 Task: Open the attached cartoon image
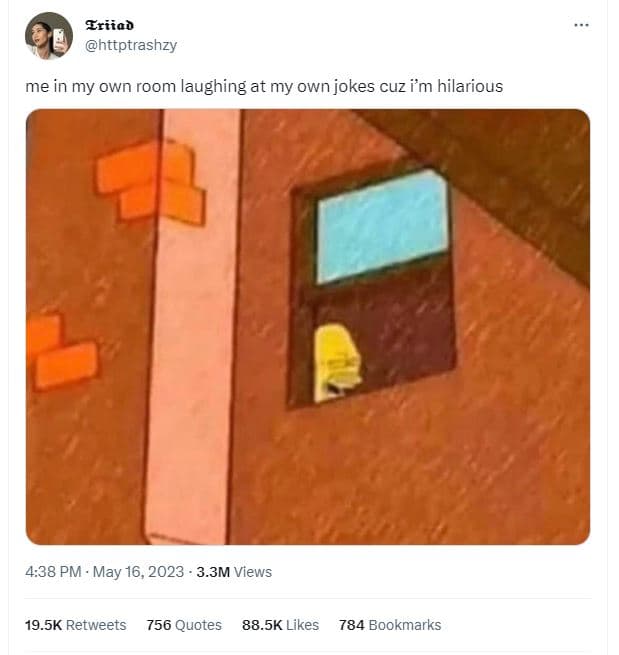click(x=308, y=327)
